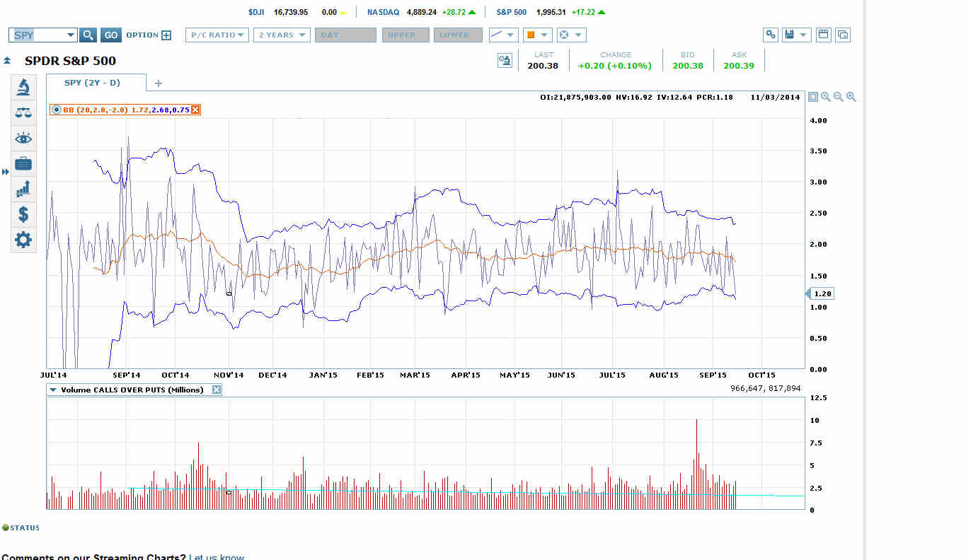Open the line drawing tool dropdown
The width and height of the screenshot is (966, 560).
[503, 35]
